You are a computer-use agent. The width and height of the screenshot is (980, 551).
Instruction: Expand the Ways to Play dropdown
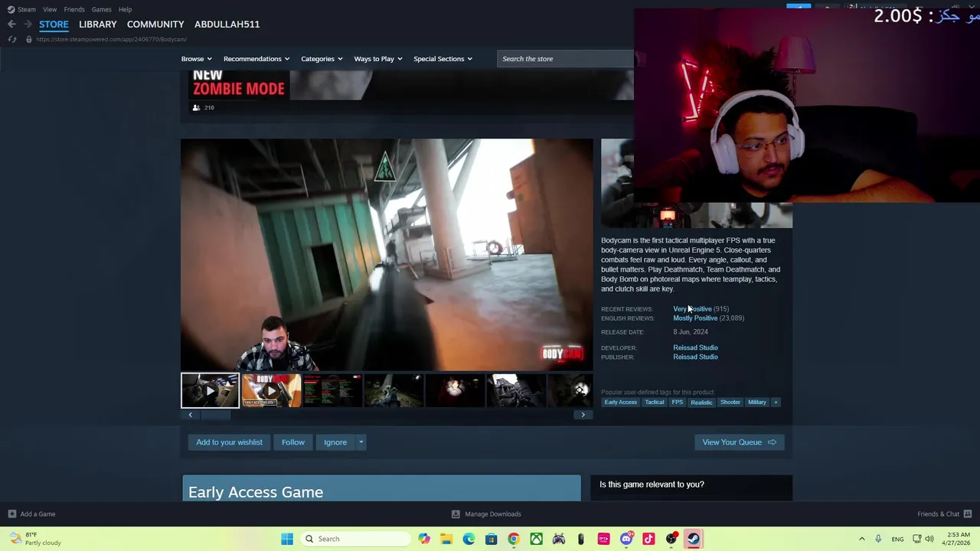pos(378,59)
